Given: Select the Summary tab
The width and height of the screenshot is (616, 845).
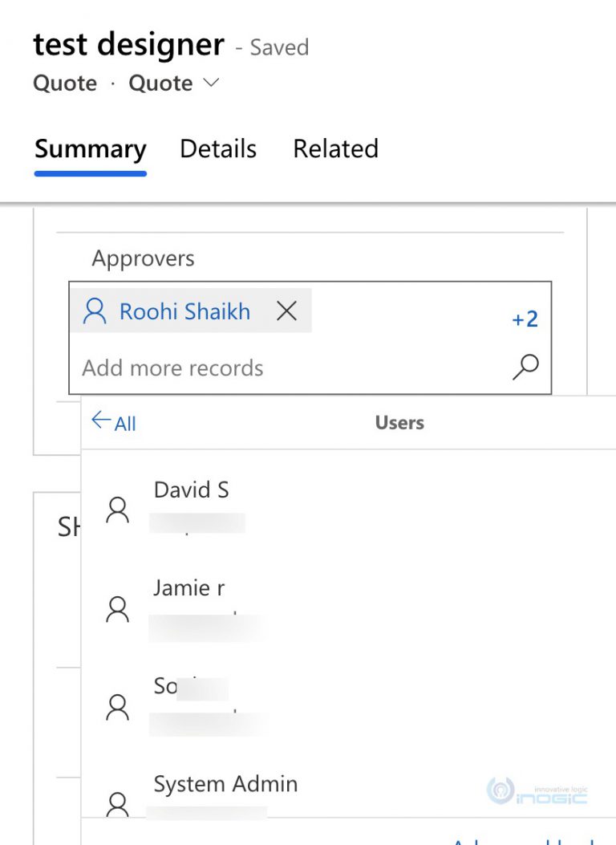Looking at the screenshot, I should [90, 149].
